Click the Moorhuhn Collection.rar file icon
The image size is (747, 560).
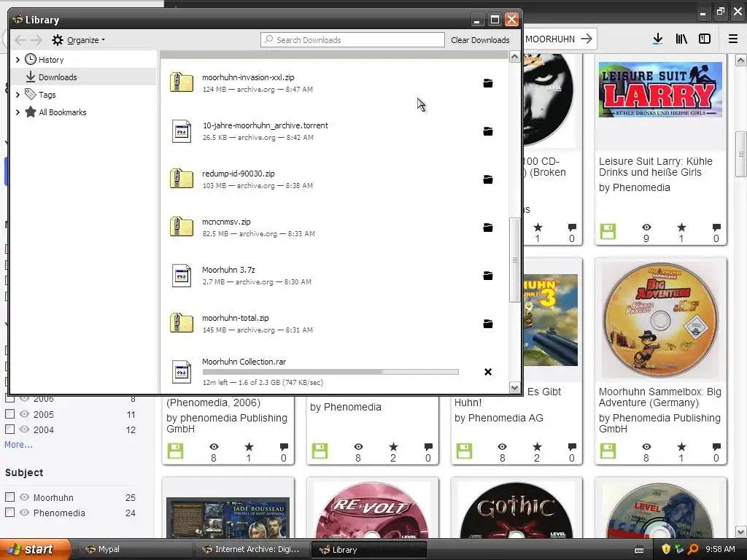(x=182, y=371)
